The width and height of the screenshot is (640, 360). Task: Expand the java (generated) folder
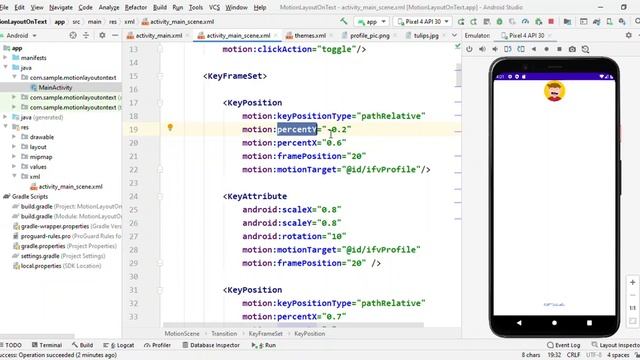[5, 117]
